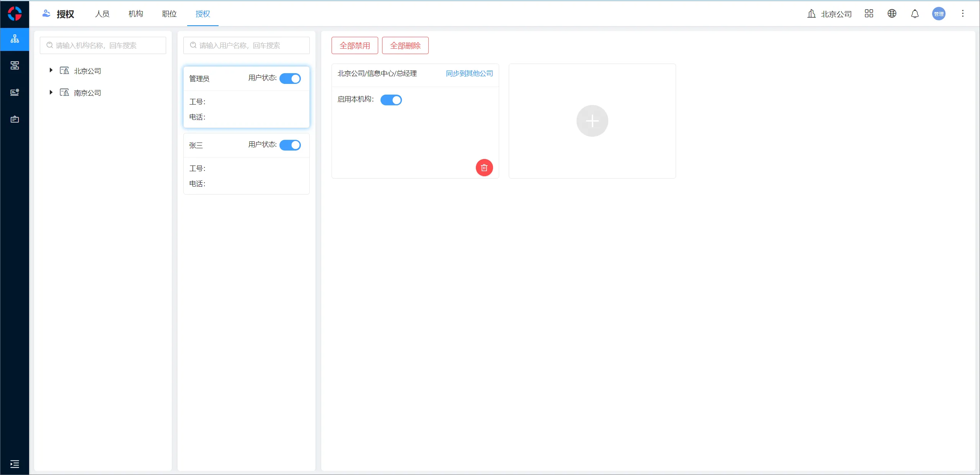Click the globe language icon
This screenshot has height=475, width=980.
tap(892, 14)
